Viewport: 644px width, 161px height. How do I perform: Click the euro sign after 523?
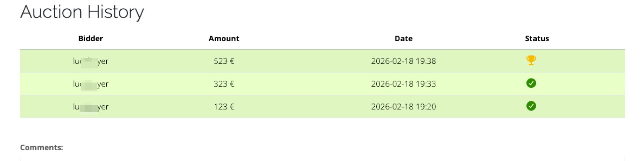pos(231,61)
